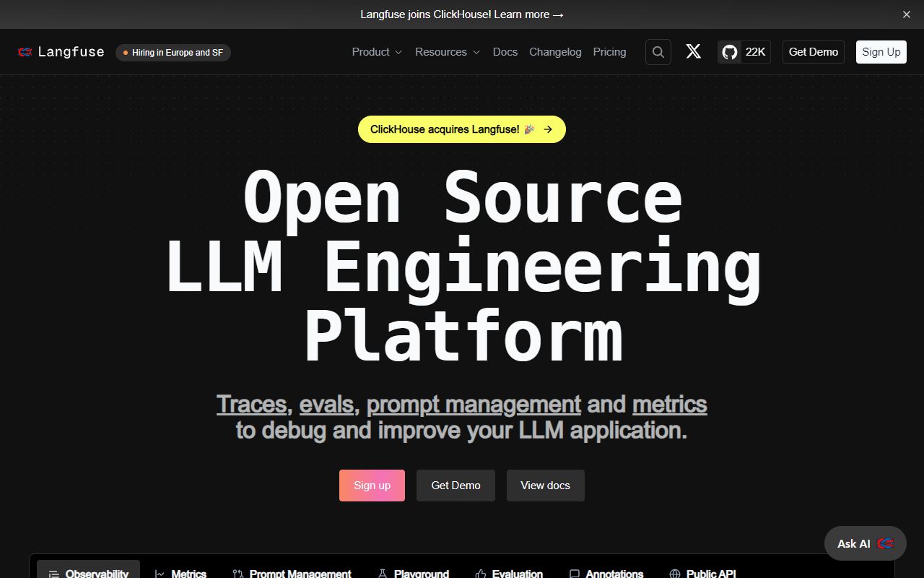Select the Evaluation thumbs-up icon
The image size is (924, 578).
pyautogui.click(x=479, y=573)
